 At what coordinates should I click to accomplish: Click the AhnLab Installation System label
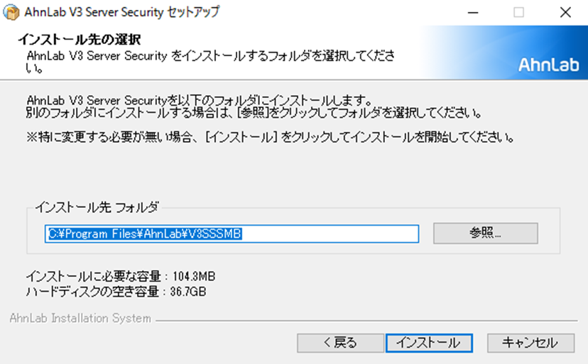[80, 319]
